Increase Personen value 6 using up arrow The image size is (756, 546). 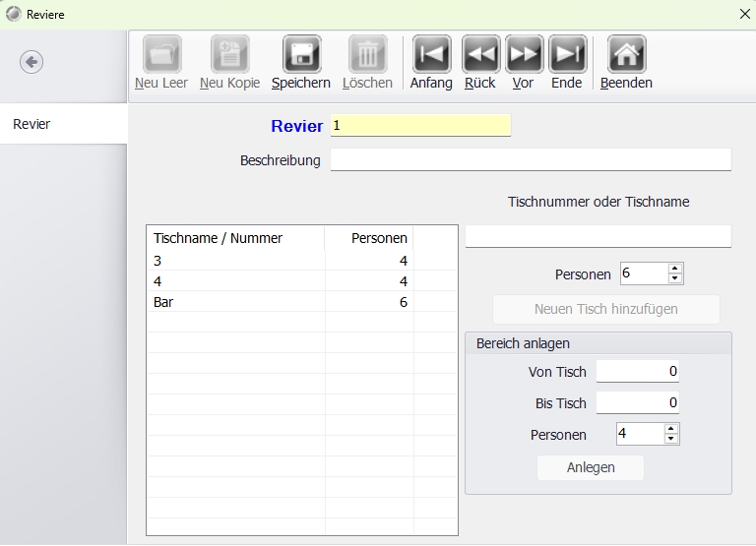(675, 269)
